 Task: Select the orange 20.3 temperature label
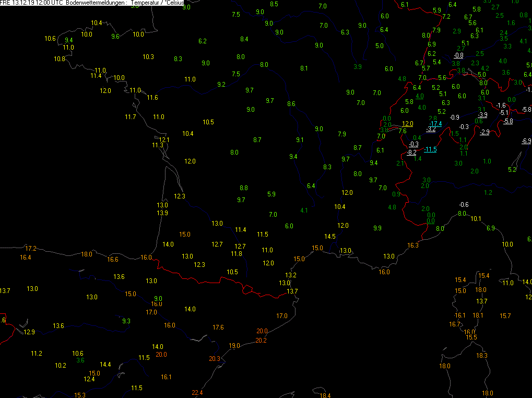tap(215, 359)
